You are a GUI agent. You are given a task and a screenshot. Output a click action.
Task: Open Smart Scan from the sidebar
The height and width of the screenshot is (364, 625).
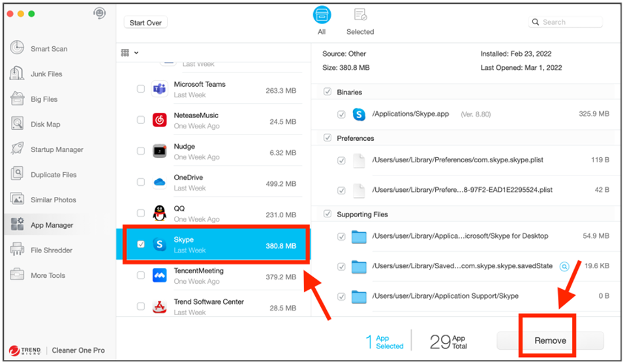point(48,49)
